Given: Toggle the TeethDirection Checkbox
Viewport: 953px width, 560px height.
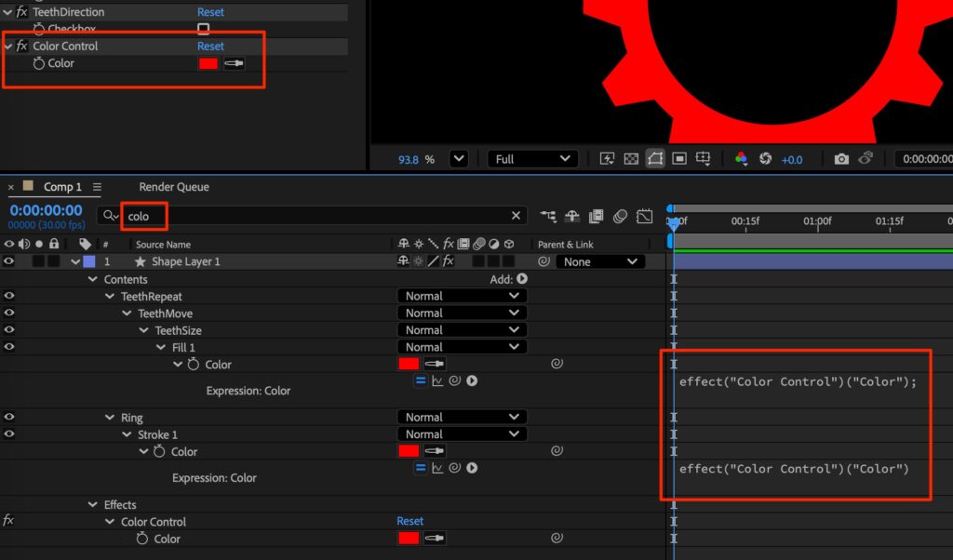Looking at the screenshot, I should [x=203, y=29].
